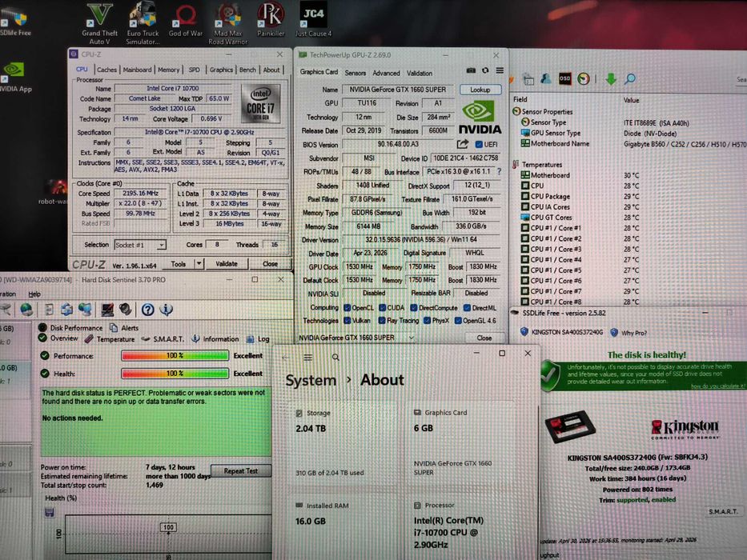Click Repeat Test in Hard Disk Sentinel
This screenshot has height=560, width=747.
click(241, 470)
